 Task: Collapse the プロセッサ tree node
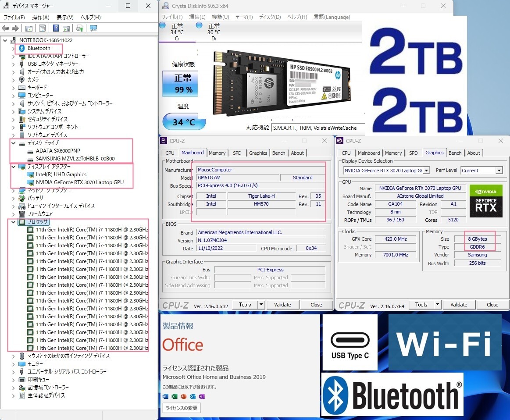click(14, 222)
